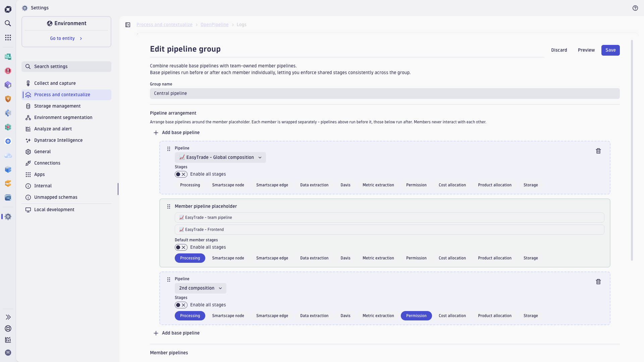Disable Processing stage in 2nd composition
This screenshot has width=644, height=362.
coord(190,316)
